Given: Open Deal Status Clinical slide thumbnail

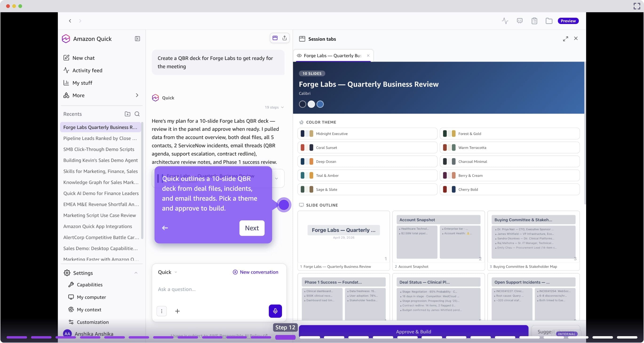Looking at the screenshot, I should pos(438,297).
